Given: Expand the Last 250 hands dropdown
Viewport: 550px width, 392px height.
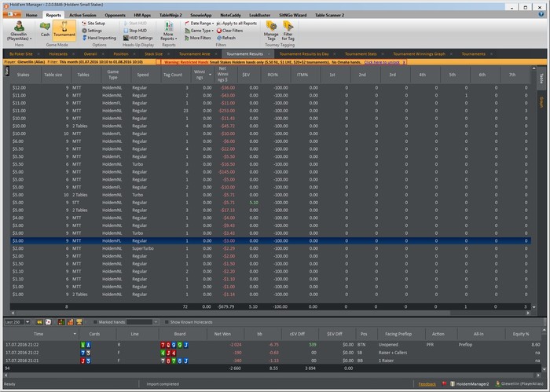Looking at the screenshot, I should point(27,322).
